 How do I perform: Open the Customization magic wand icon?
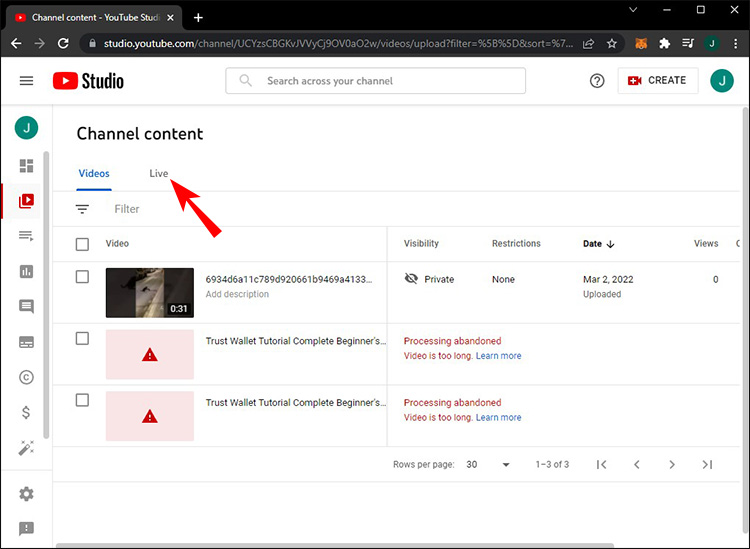26,448
